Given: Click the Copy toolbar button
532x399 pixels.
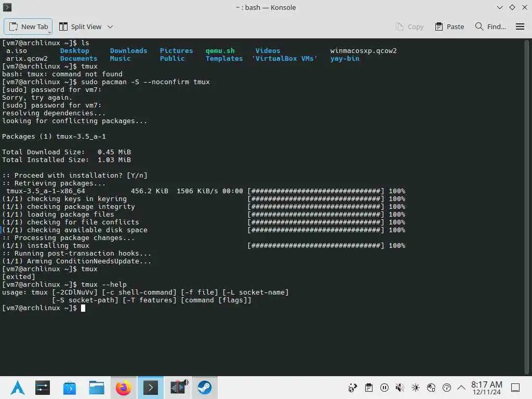Looking at the screenshot, I should [x=410, y=26].
